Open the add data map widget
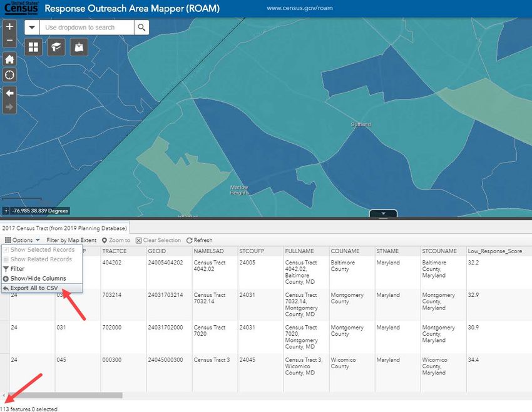This screenshot has width=532, height=412. tap(79, 47)
